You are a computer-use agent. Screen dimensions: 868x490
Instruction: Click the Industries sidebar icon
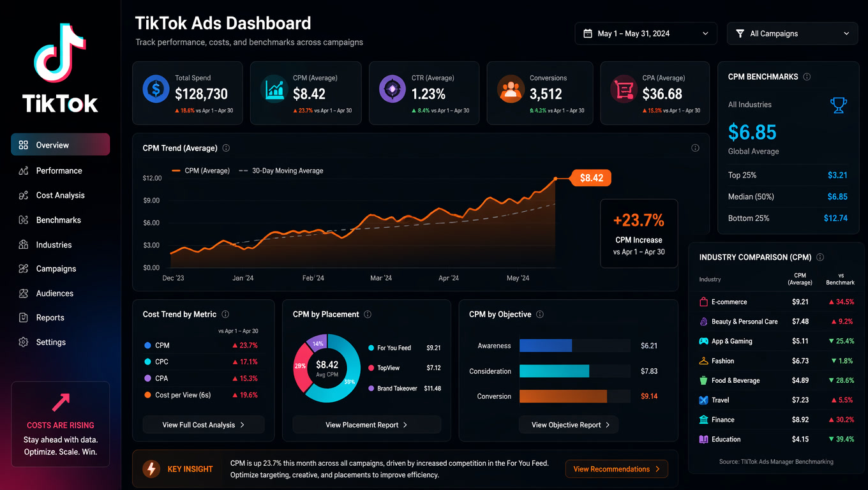pyautogui.click(x=24, y=244)
